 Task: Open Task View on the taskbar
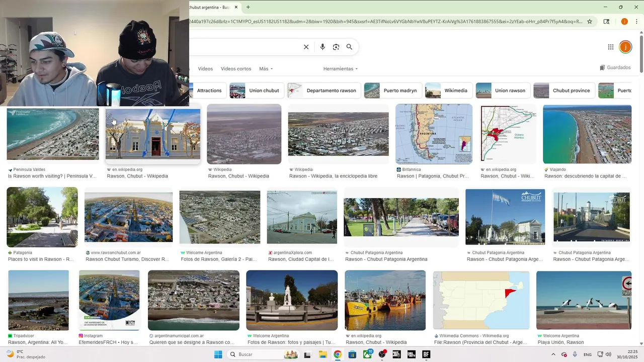(x=307, y=354)
